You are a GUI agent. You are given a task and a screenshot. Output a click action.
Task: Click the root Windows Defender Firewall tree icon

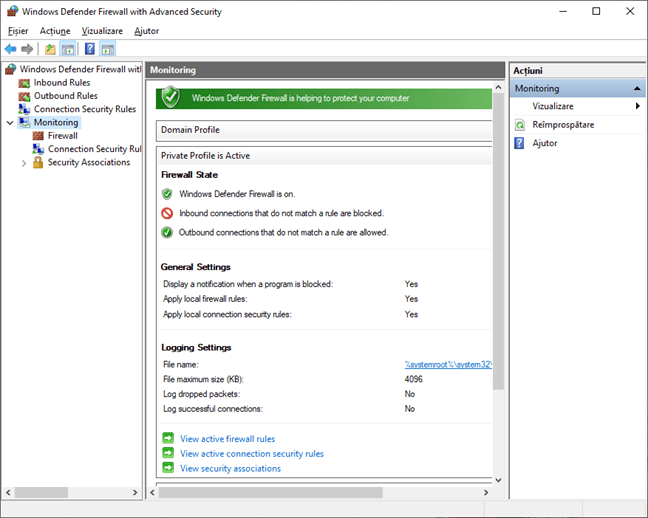(x=11, y=69)
